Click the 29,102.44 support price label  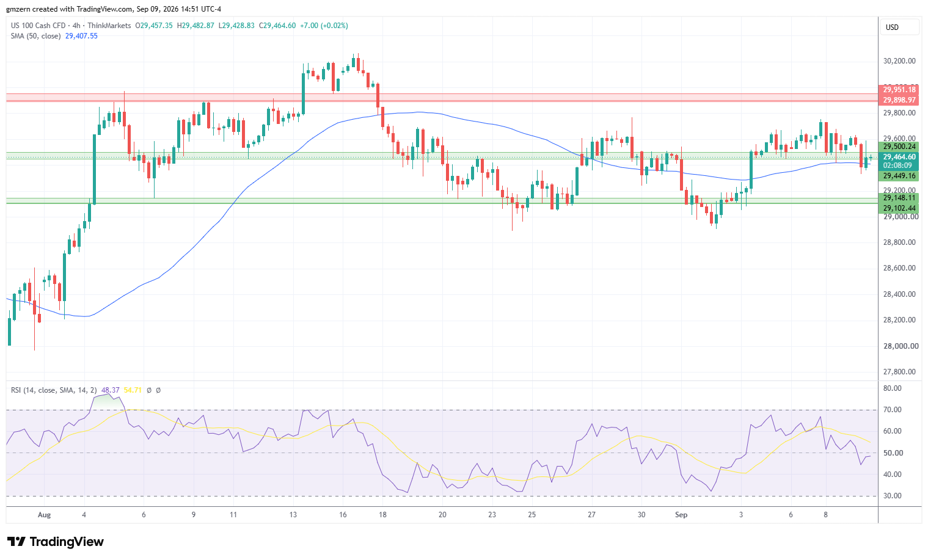point(899,208)
